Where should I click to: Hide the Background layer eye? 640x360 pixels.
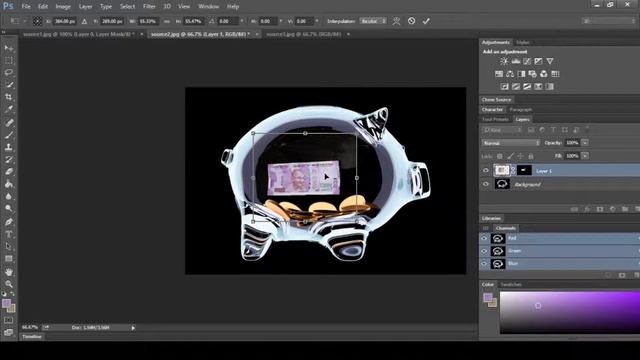486,184
